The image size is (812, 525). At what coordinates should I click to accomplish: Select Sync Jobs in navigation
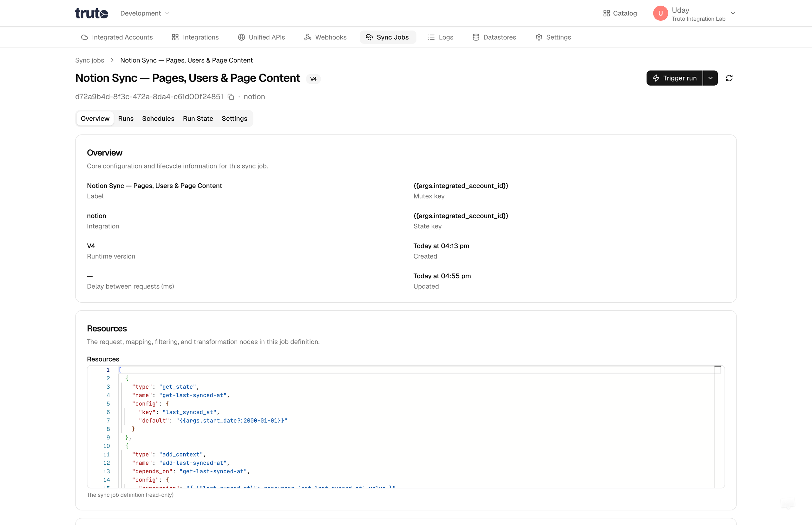pyautogui.click(x=388, y=37)
